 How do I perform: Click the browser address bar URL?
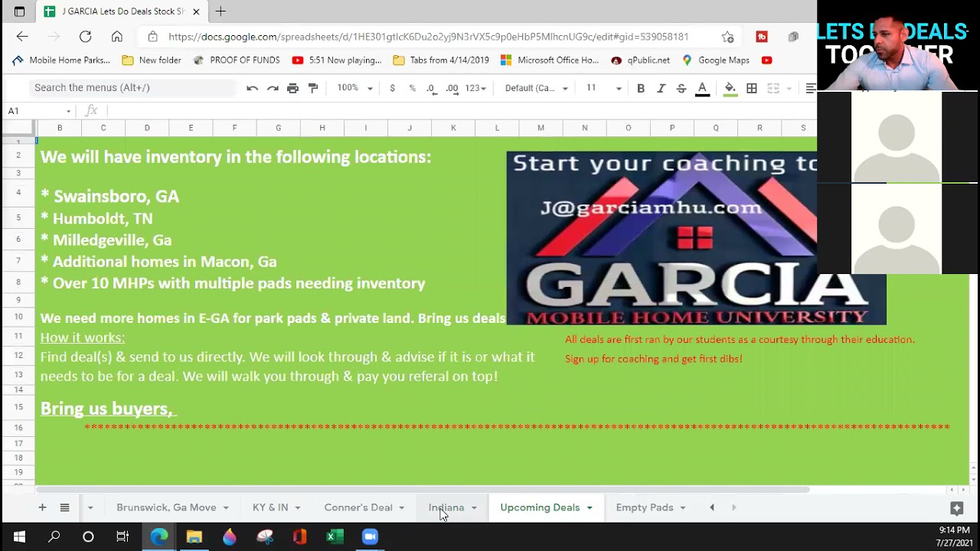pos(428,37)
